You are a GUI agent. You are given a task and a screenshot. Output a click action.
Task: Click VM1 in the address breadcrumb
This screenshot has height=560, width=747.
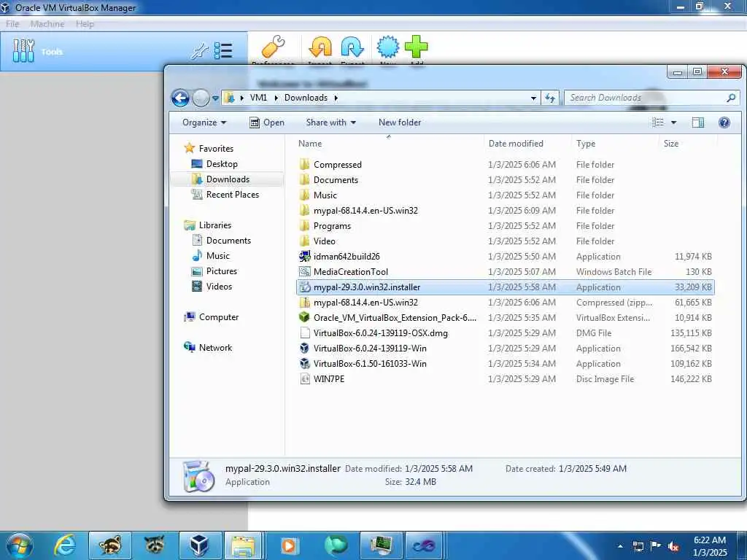(x=258, y=98)
